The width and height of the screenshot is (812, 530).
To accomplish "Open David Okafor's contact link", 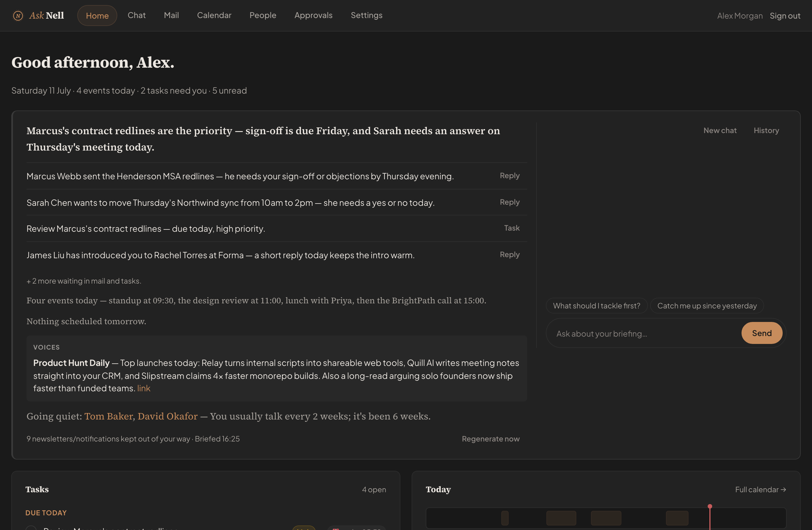I will [x=167, y=416].
